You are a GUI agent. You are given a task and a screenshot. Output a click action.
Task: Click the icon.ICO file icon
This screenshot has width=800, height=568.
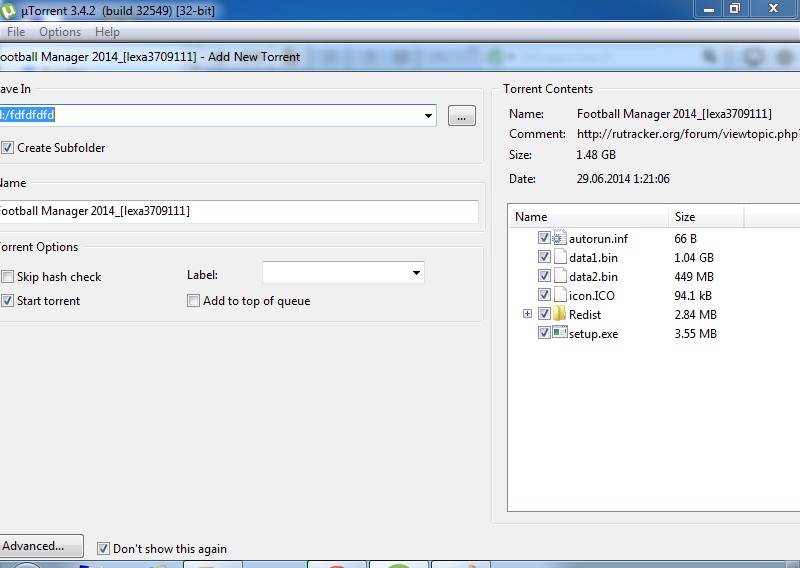tap(560, 294)
